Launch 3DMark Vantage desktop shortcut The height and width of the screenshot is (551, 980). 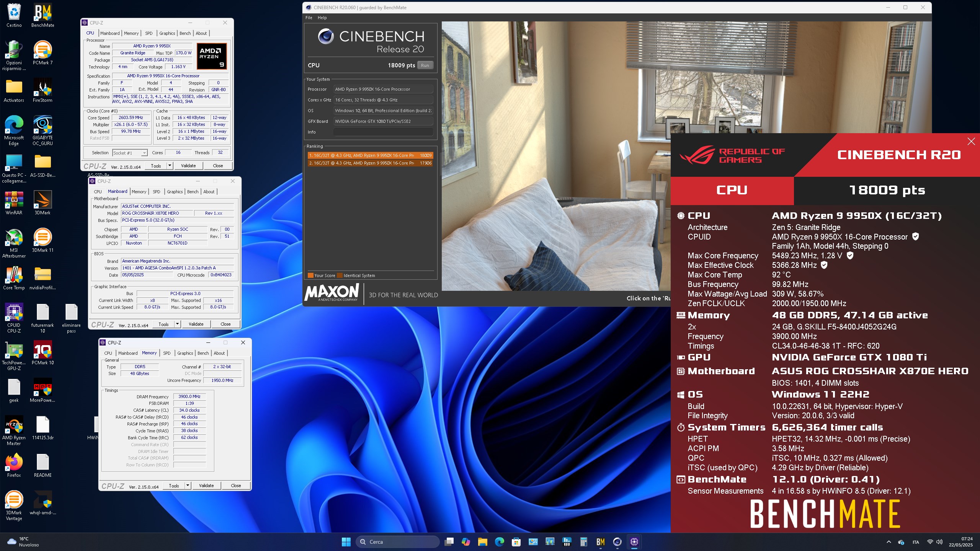[x=14, y=505]
